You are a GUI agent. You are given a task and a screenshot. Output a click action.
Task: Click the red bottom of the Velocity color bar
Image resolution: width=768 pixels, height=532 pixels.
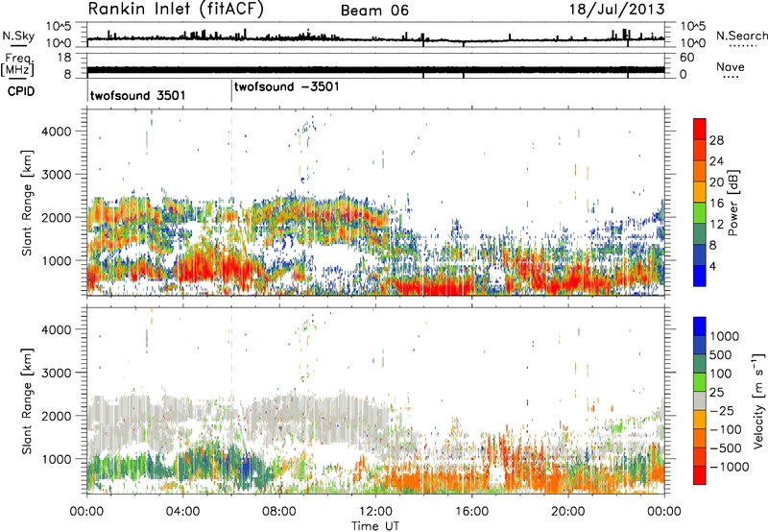(x=700, y=475)
